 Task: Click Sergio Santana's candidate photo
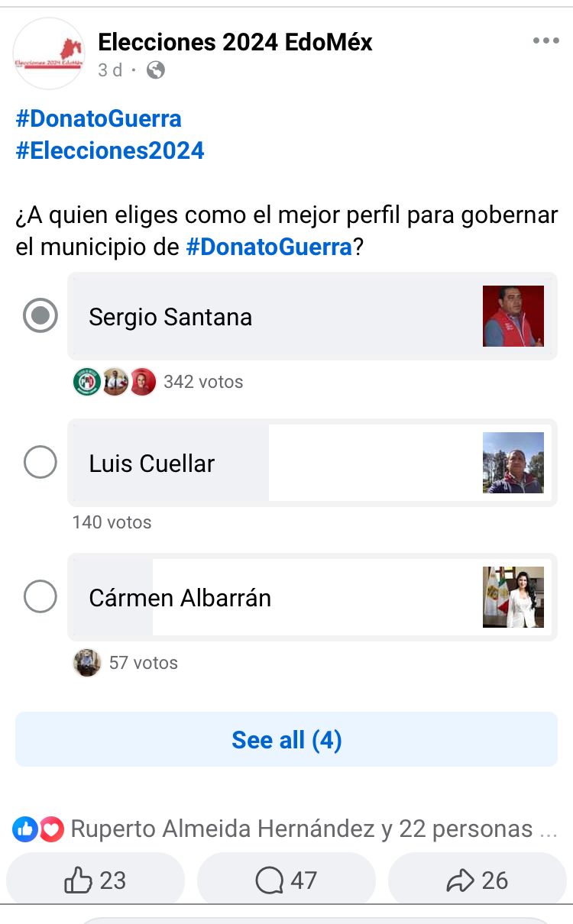coord(513,316)
